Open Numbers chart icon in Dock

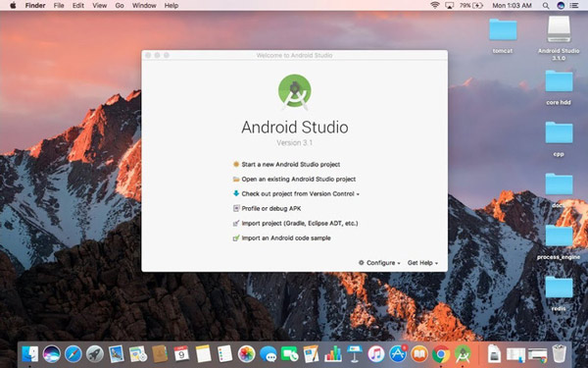pos(333,353)
